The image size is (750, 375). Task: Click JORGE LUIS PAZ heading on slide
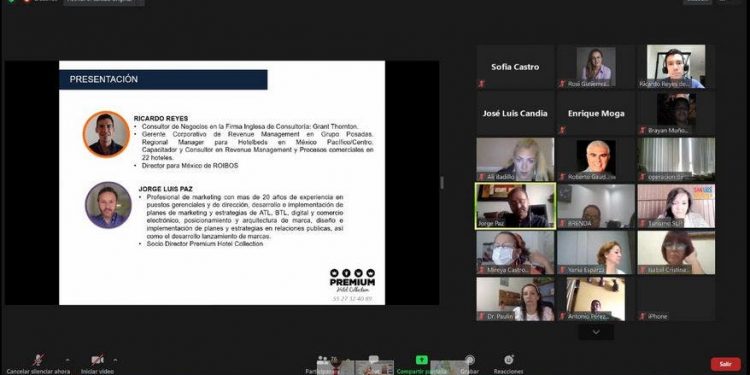(165, 189)
